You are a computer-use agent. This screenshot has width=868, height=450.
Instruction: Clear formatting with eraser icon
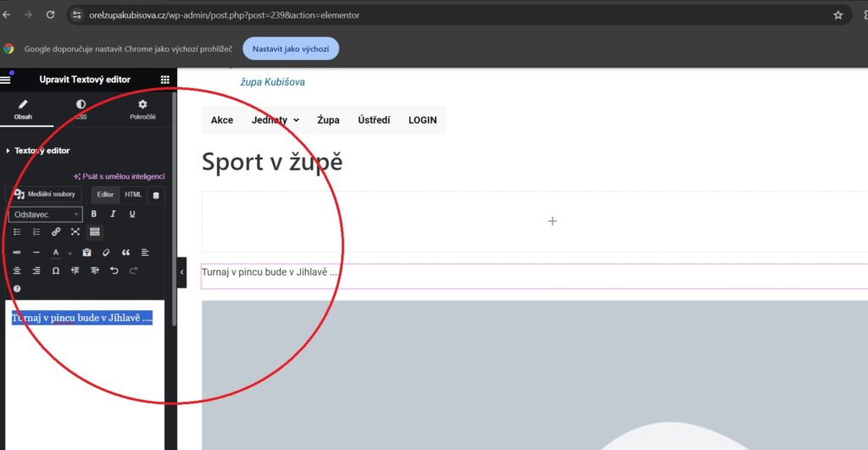click(x=106, y=253)
